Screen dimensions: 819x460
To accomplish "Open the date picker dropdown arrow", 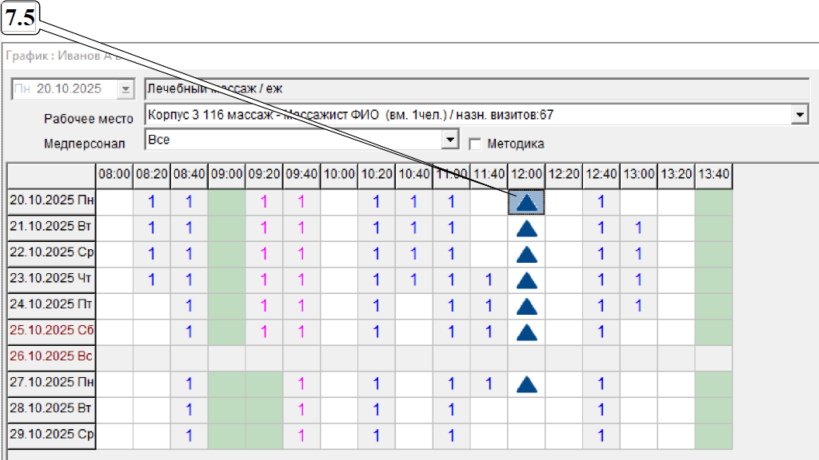I will point(125,89).
